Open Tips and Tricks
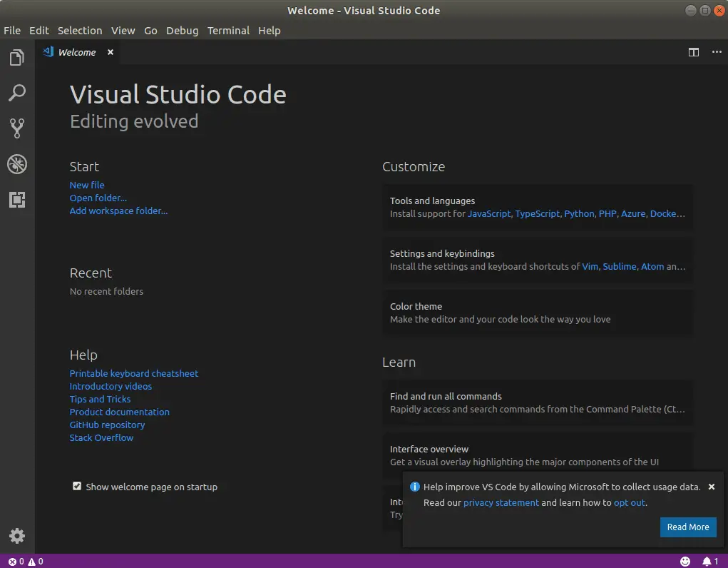 pos(100,399)
